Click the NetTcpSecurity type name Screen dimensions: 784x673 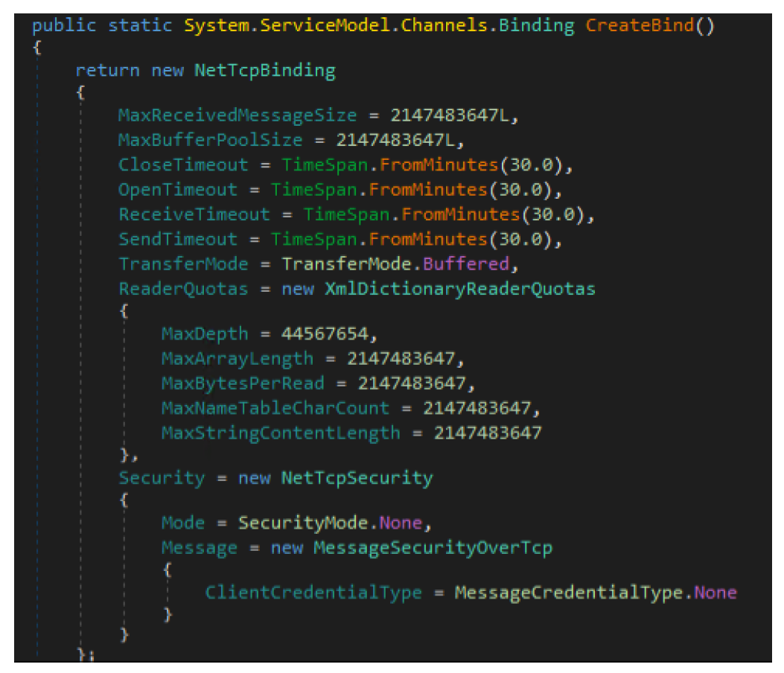(x=356, y=477)
